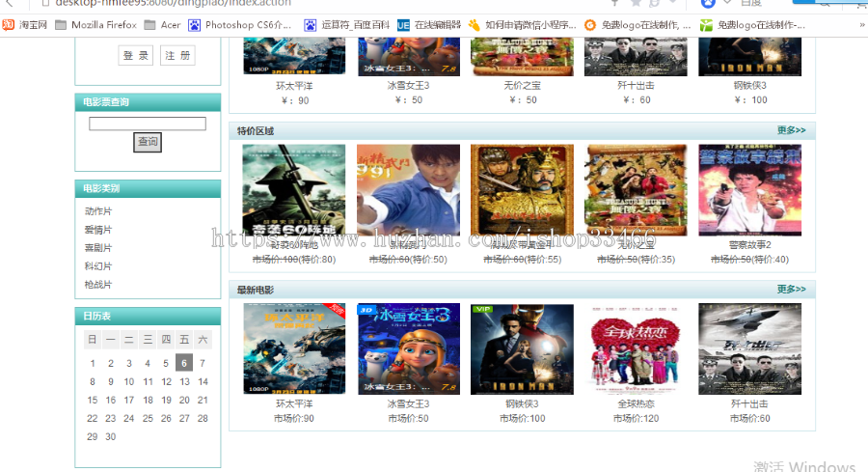This screenshot has width=868, height=472.
Task: Click the Photoshop CS6 Baidu paw bookmark
Action: pos(240,25)
